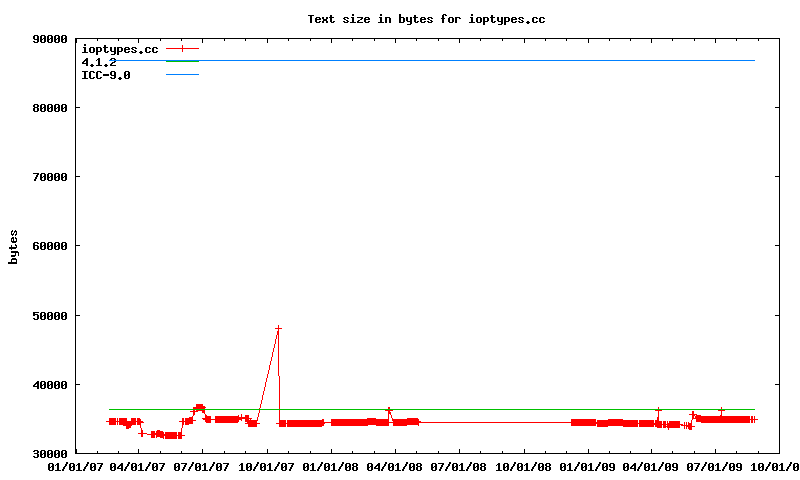Screen dimensions: 800x480
Task: Click the 80000 y-axis tick label
Action: (49, 108)
